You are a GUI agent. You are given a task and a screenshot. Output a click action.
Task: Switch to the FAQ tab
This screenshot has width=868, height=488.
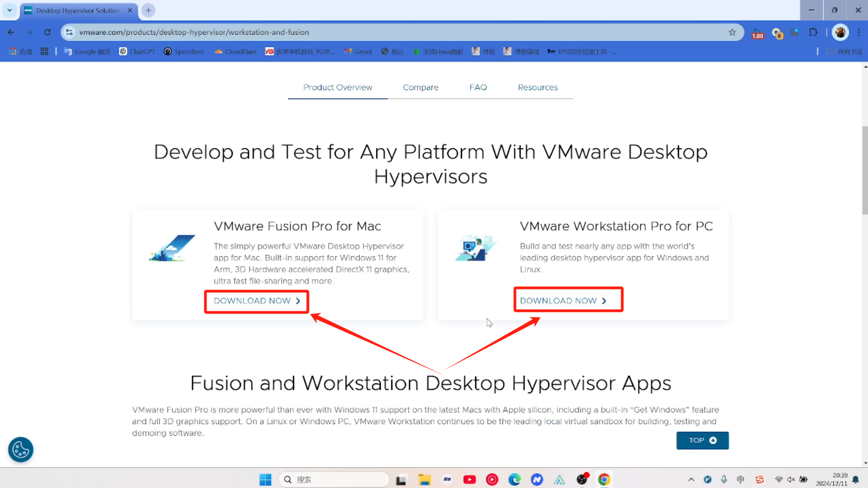point(478,87)
